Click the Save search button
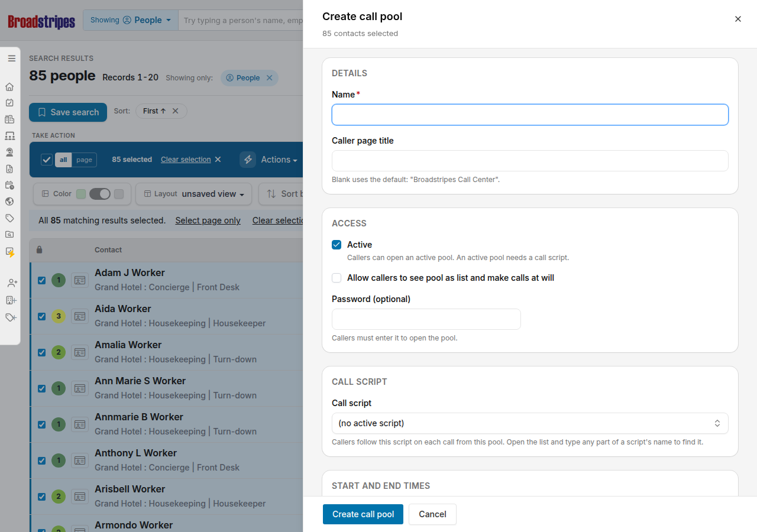757x532 pixels. pyautogui.click(x=68, y=112)
